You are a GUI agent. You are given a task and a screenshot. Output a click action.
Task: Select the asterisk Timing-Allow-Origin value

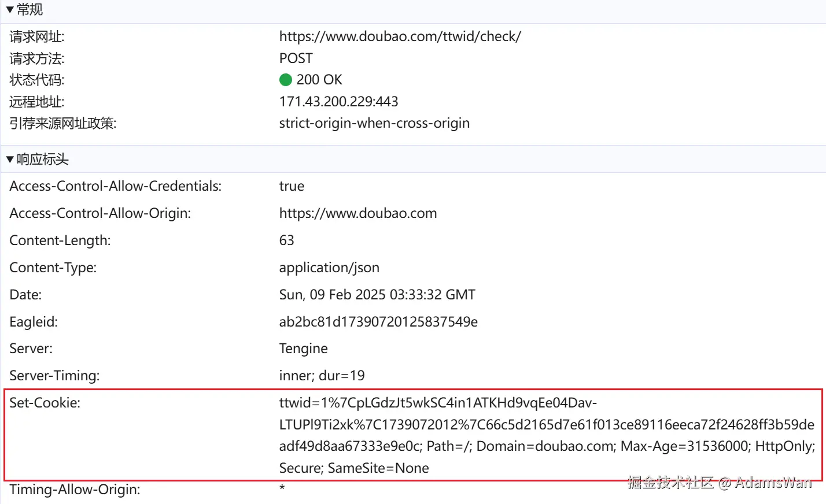[x=282, y=488]
